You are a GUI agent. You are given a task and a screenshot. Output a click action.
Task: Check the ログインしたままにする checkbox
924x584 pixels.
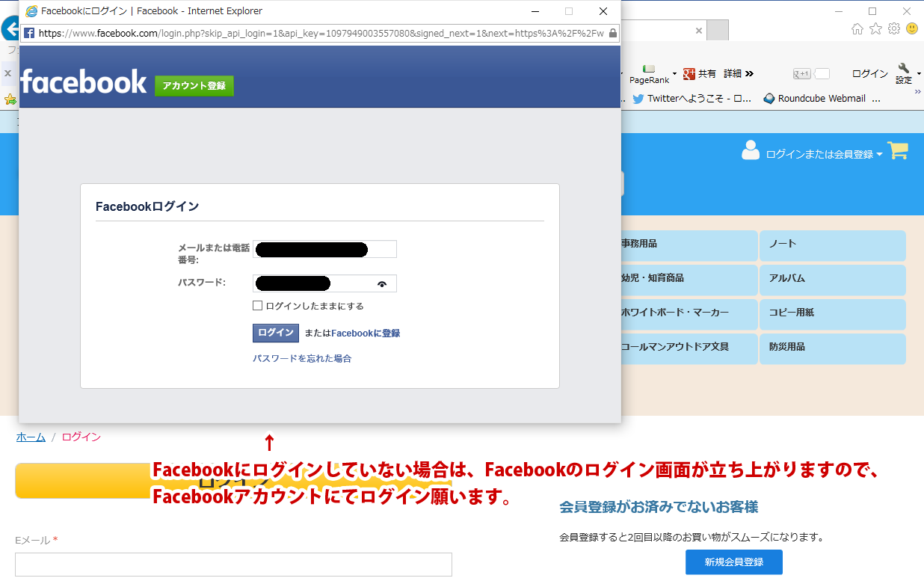pos(257,306)
